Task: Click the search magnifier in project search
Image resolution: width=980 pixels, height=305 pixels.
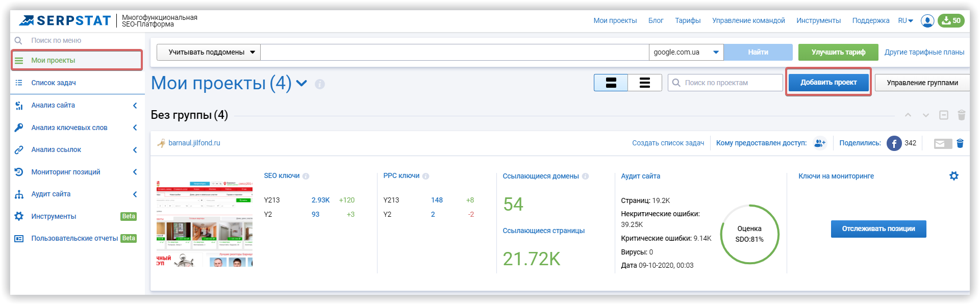Action: tap(676, 83)
